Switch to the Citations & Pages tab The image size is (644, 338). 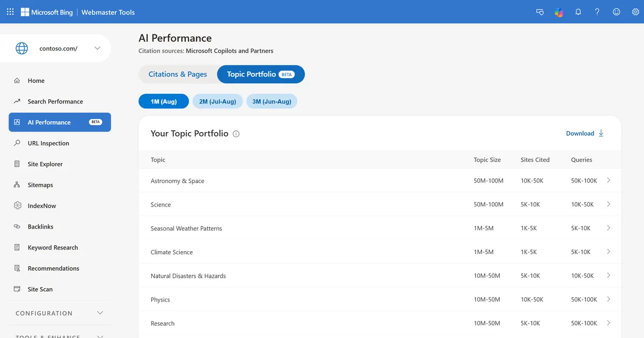click(178, 74)
